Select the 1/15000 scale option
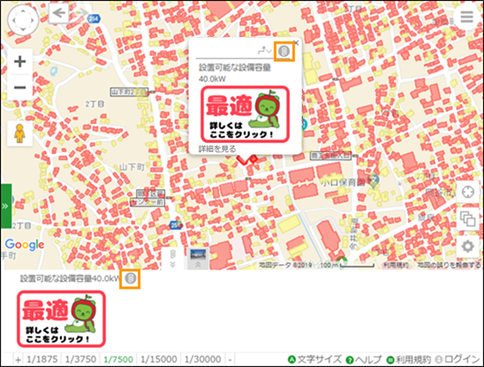Viewport: 484px width, 367px height. 159,359
